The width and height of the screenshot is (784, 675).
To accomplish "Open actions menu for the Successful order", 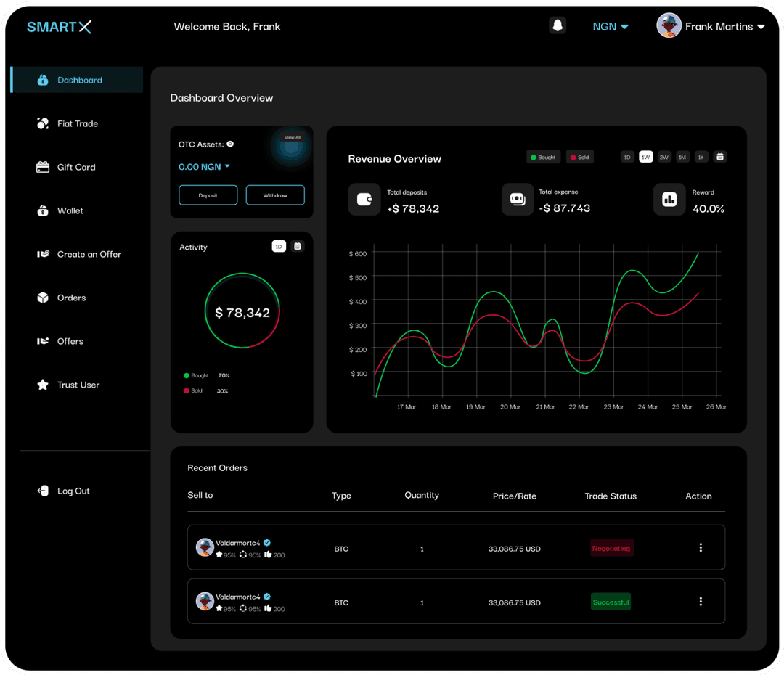I will [x=700, y=602].
